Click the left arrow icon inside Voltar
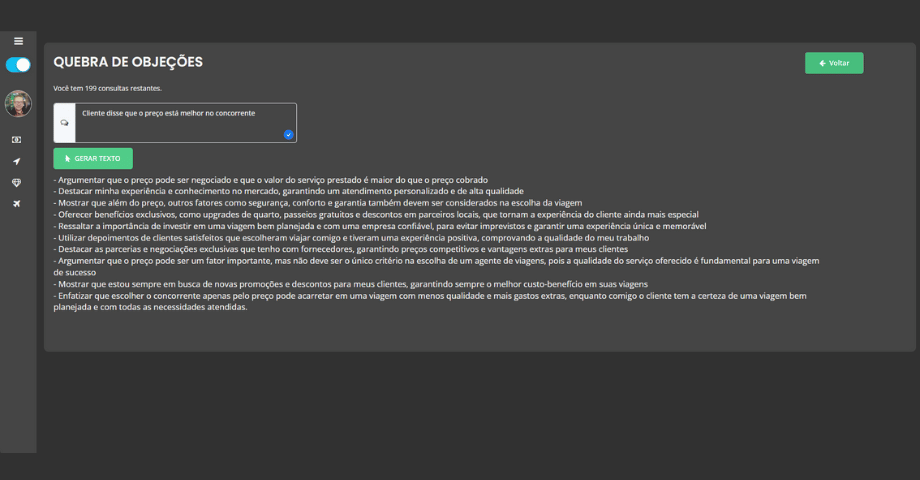This screenshot has height=480, width=920. coord(822,63)
